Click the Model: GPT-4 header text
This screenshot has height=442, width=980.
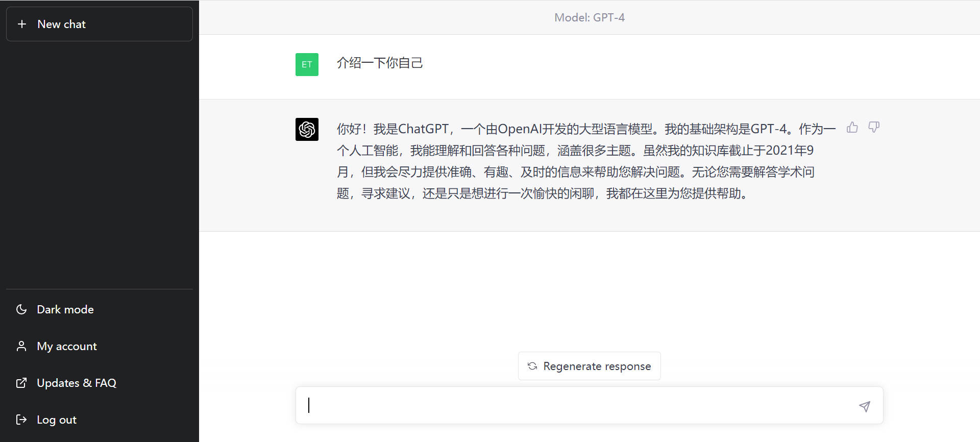[589, 17]
